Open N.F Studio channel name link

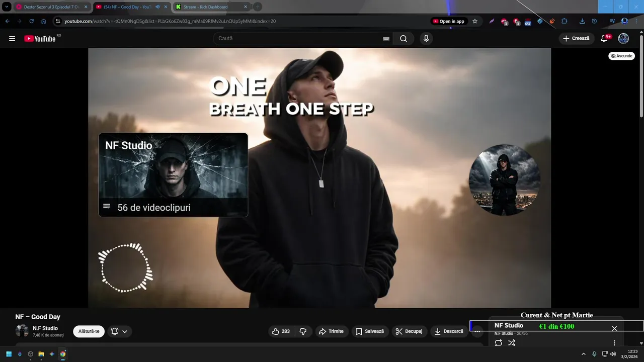tap(45, 328)
